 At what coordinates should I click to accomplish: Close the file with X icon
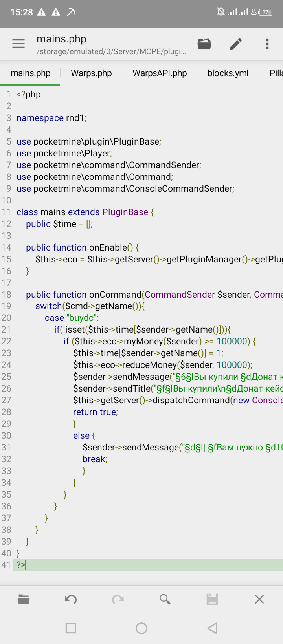pos(259,599)
